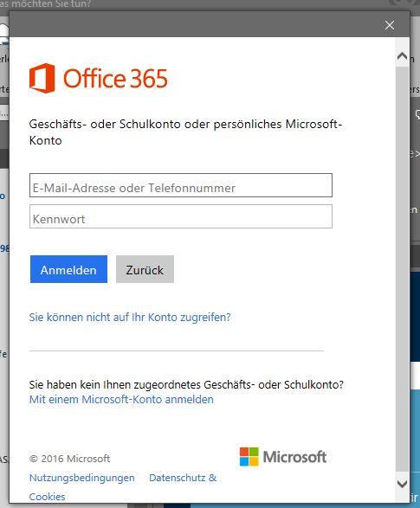
Task: Click the dialog's gray title bar
Action: (195, 24)
